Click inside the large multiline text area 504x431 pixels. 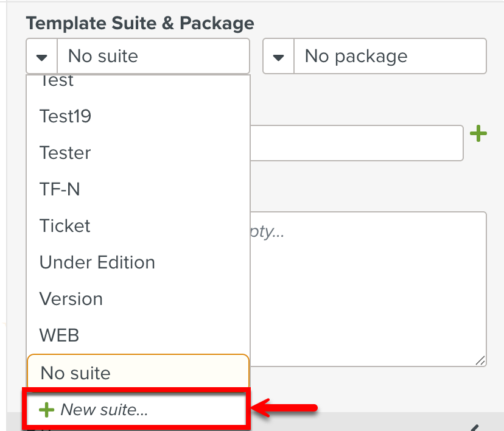[x=368, y=289]
